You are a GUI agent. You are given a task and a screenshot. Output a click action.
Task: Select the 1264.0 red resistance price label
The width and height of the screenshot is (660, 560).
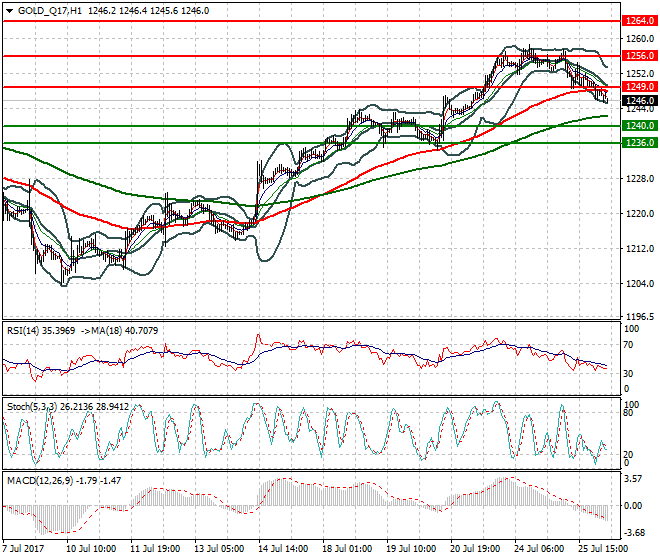pos(640,21)
